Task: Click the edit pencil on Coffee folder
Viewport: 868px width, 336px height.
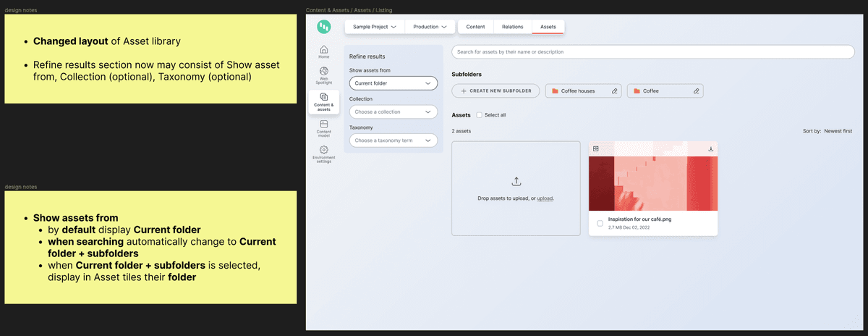Action: click(x=696, y=91)
